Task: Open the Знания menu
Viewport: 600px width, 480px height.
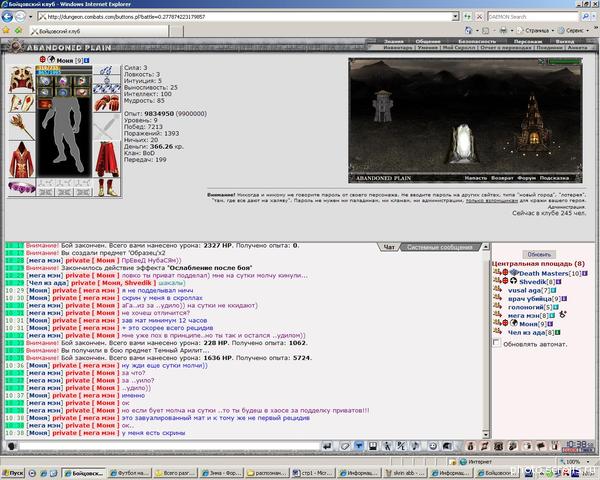Action: pos(393,41)
